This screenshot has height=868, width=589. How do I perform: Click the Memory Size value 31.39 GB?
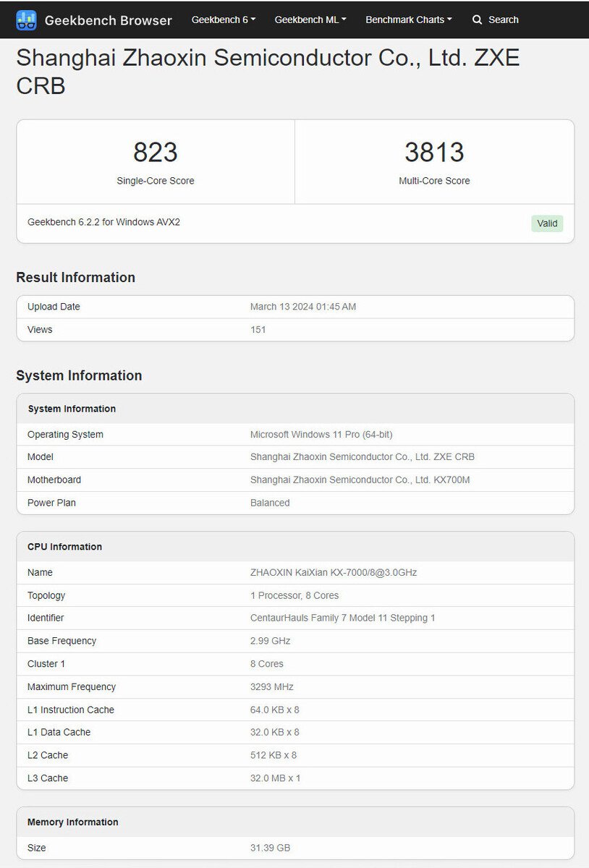point(271,847)
